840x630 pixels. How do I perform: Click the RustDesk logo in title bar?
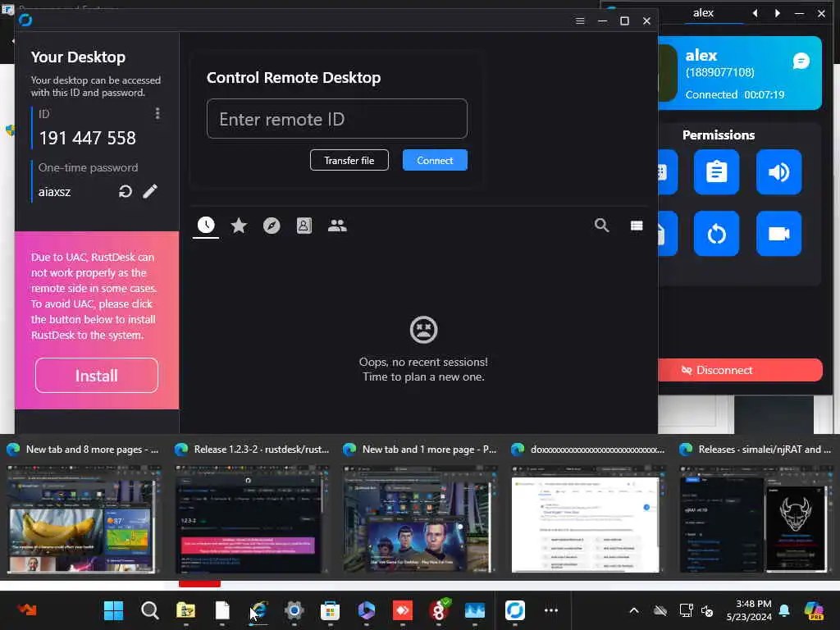[25, 21]
